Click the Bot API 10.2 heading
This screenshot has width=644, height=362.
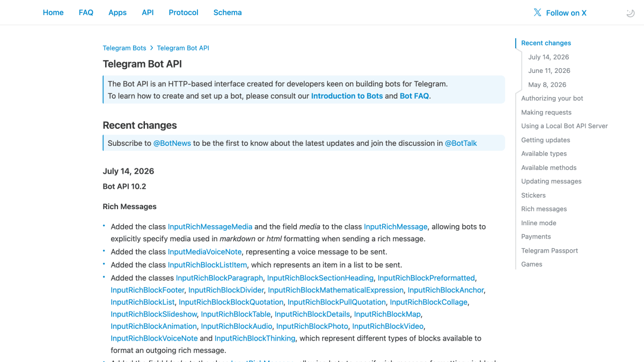coord(125,187)
